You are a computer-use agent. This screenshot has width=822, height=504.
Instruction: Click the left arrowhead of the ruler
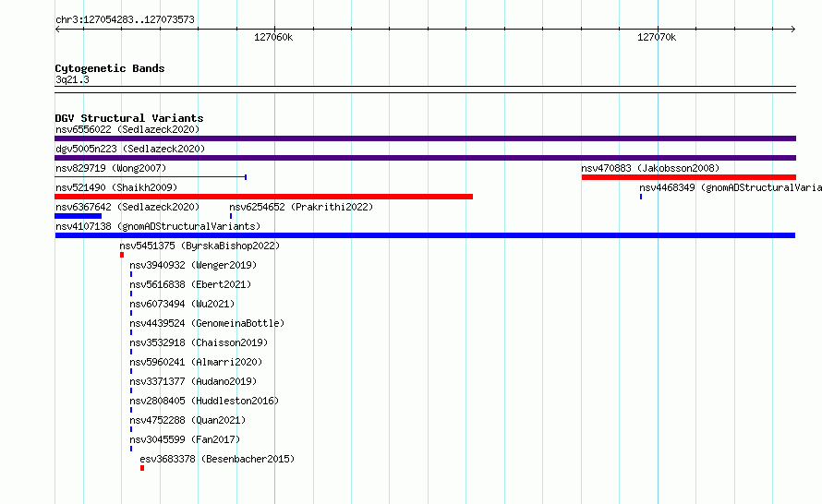click(x=57, y=30)
